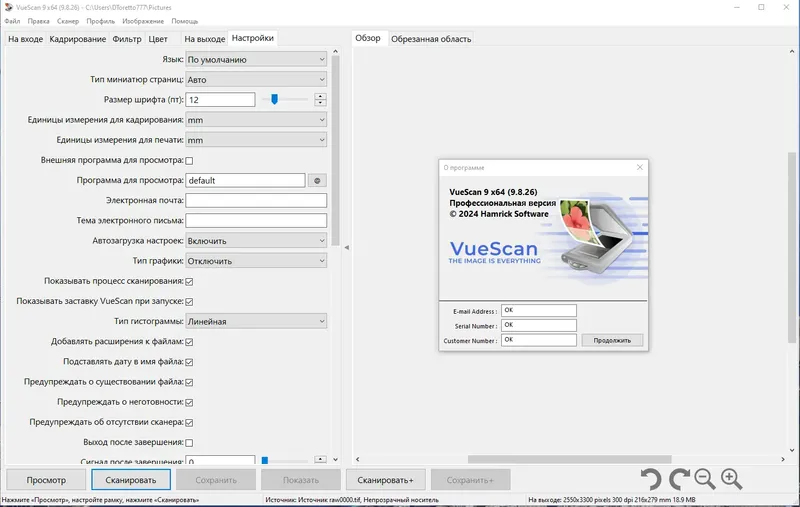Screen dimensions: 800x507
Task: Click the preview horizontal scroll right arrow
Action: point(783,460)
